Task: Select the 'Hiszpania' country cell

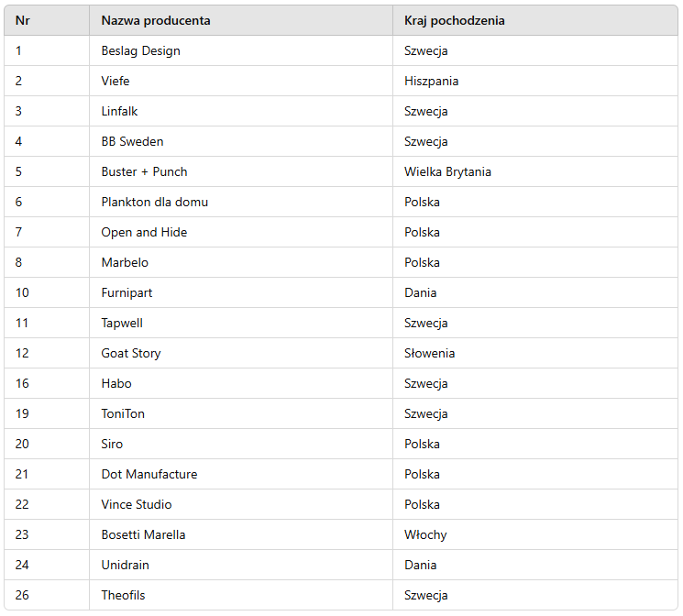Action: 431,81
